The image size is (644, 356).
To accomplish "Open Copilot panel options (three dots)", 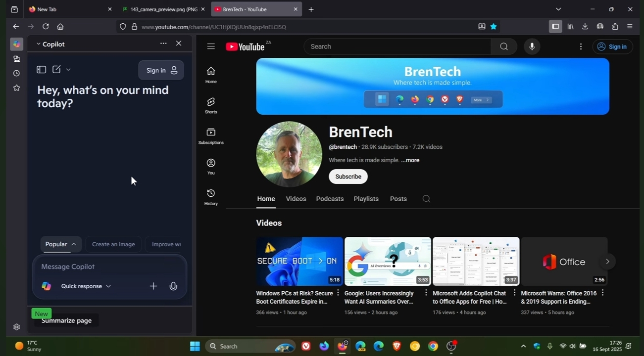I will pos(163,44).
